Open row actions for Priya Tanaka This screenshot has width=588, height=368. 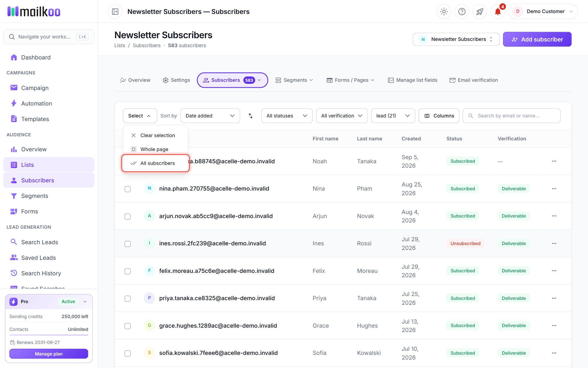(x=554, y=298)
